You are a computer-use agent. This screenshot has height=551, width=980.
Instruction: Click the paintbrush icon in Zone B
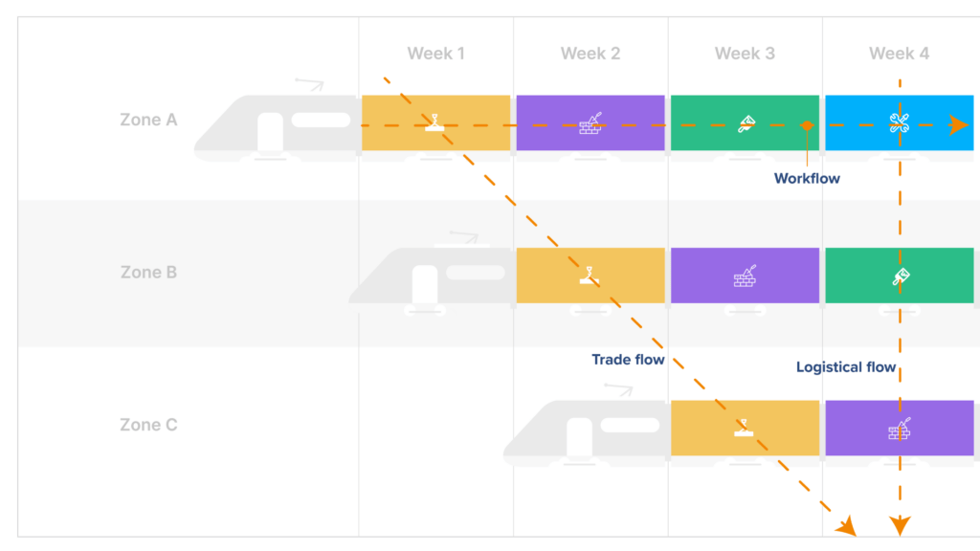pos(900,276)
